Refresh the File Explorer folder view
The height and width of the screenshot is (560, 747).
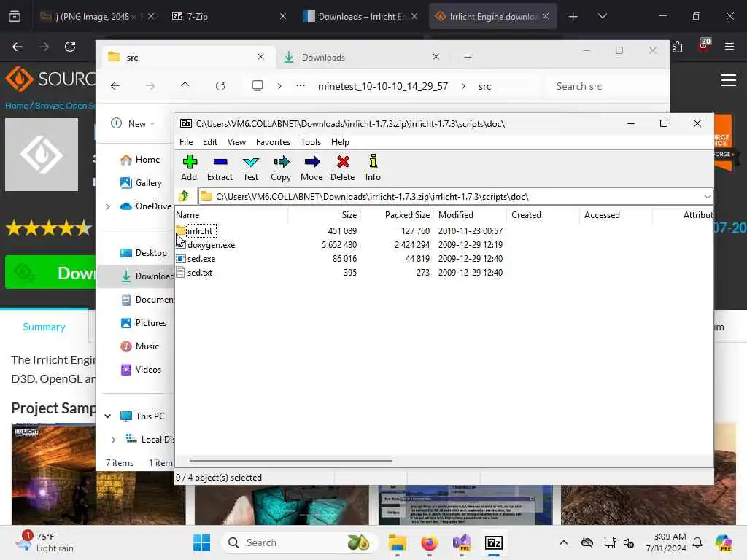click(220, 86)
